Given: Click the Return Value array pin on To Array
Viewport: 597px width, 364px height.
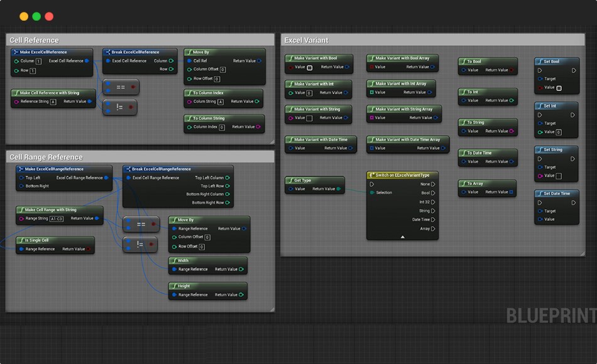Looking at the screenshot, I should pos(512,192).
